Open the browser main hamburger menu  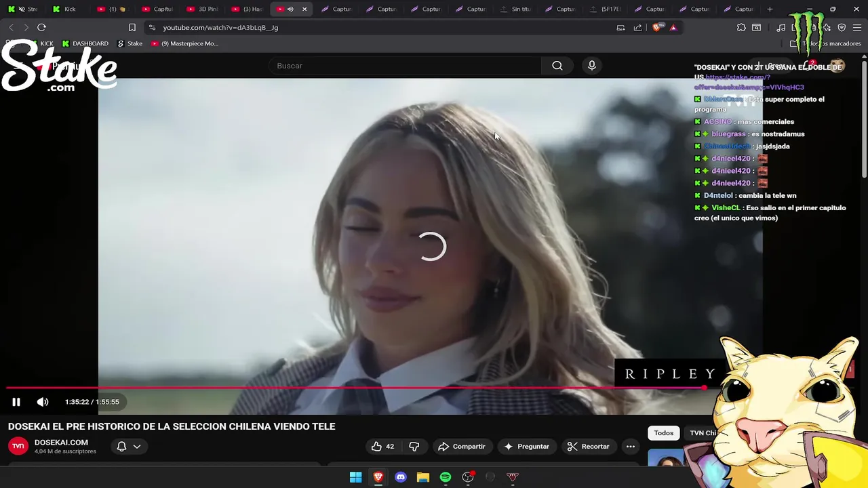(x=856, y=27)
